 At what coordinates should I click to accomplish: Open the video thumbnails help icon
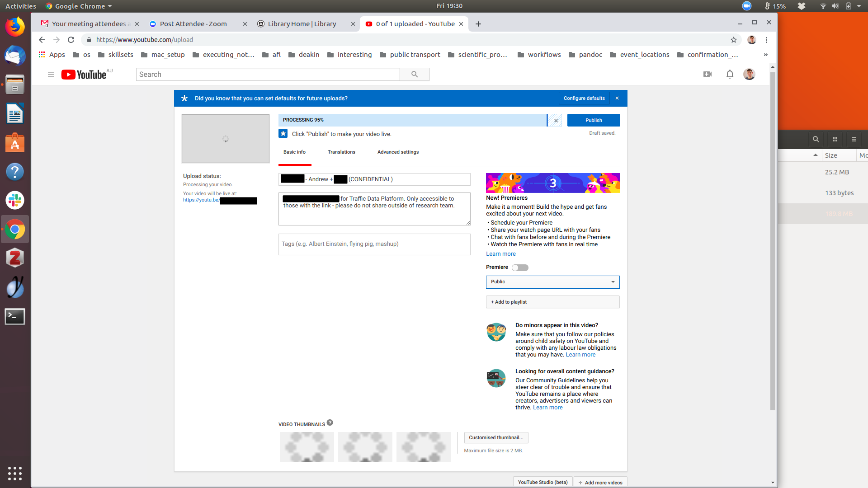(x=330, y=423)
